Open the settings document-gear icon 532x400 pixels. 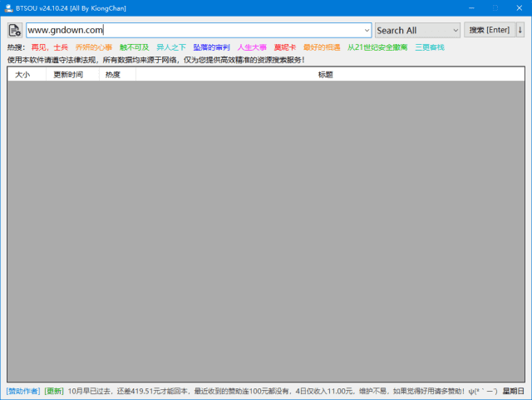pyautogui.click(x=15, y=30)
